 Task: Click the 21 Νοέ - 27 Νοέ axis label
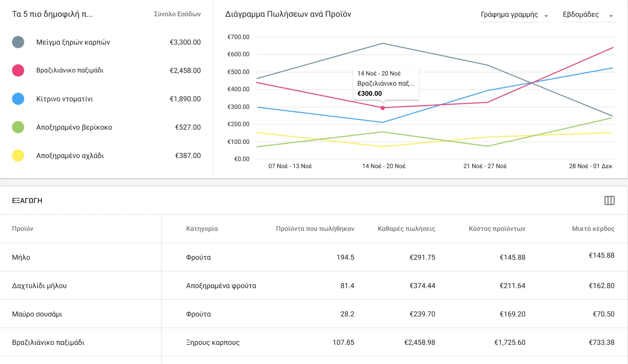(x=485, y=166)
